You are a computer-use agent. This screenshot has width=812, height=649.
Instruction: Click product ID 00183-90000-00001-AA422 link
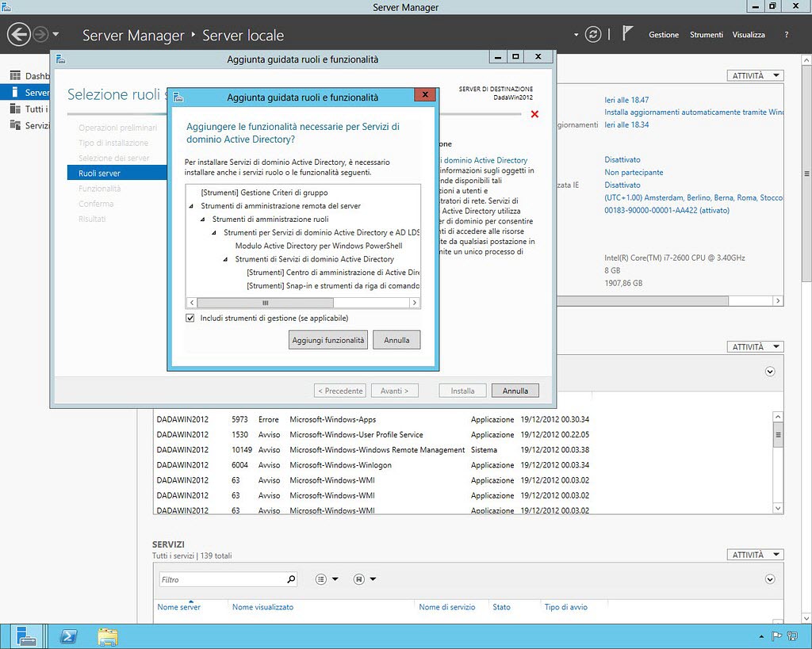[x=666, y=211]
